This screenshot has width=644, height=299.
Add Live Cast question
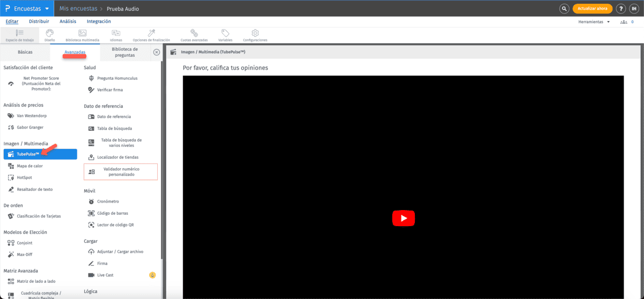point(105,275)
